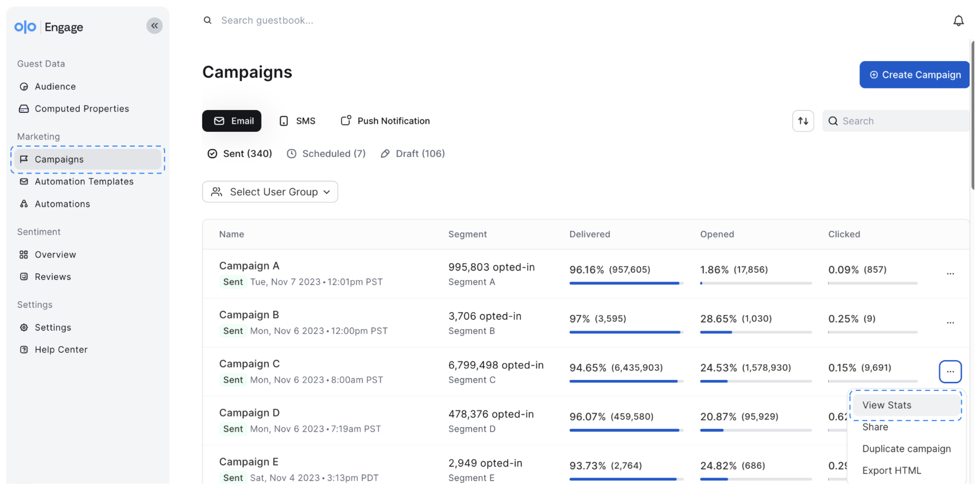The width and height of the screenshot is (980, 491).
Task: Click '995,803 opted-in' segment text
Action: (491, 267)
